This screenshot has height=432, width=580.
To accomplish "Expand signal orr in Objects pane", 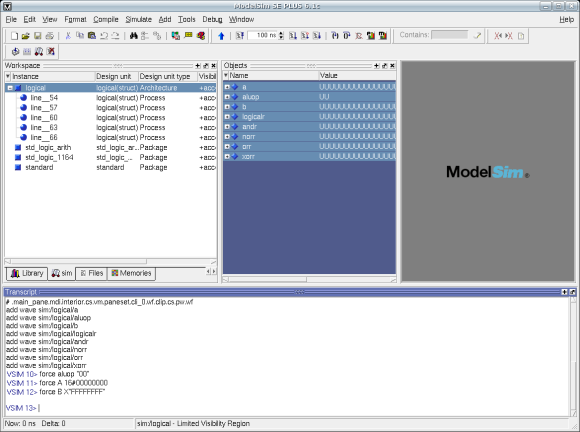I will [x=227, y=147].
